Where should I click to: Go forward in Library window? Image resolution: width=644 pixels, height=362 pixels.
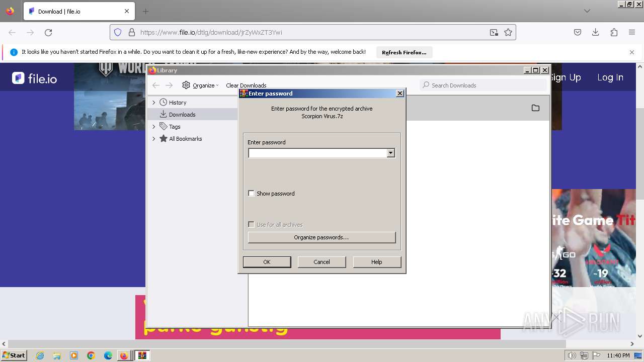(169, 85)
